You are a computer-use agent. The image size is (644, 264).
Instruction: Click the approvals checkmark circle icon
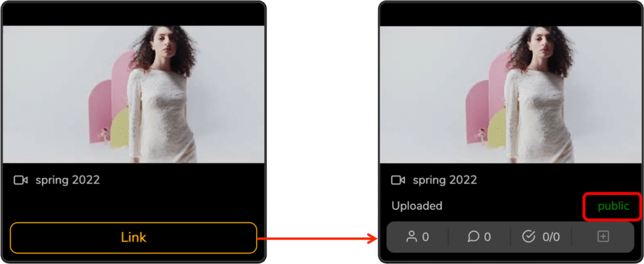click(x=528, y=236)
